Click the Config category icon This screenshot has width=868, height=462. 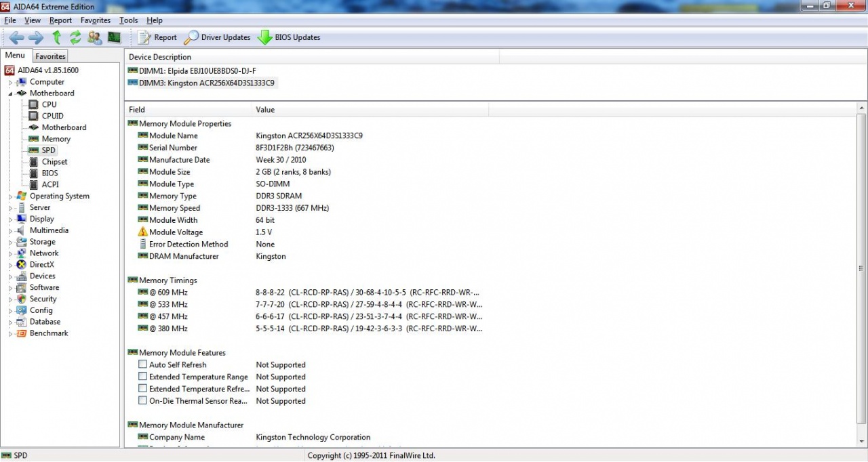coord(22,310)
